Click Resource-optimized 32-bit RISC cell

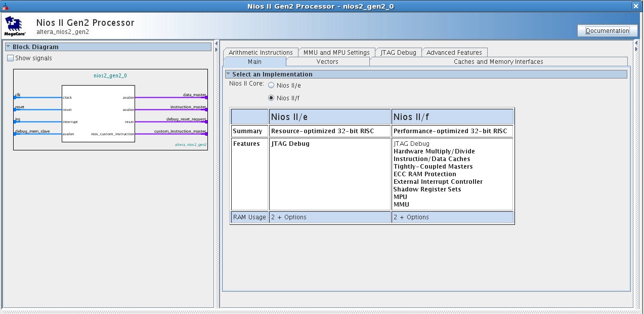click(330, 131)
